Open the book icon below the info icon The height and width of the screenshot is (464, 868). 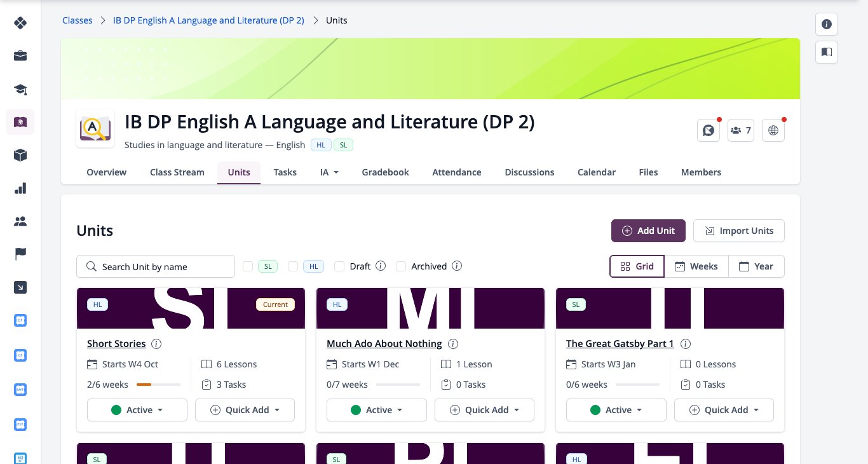tap(827, 52)
